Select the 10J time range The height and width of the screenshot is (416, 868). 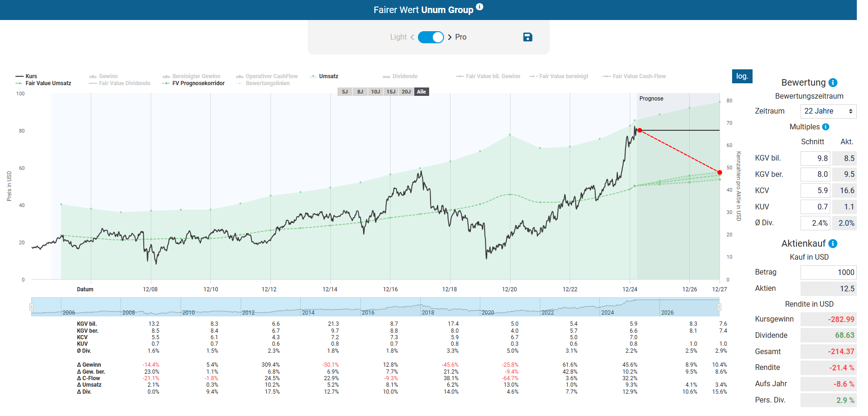[x=375, y=92]
